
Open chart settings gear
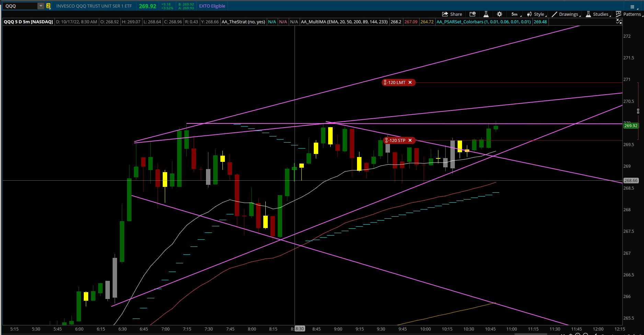tap(499, 14)
